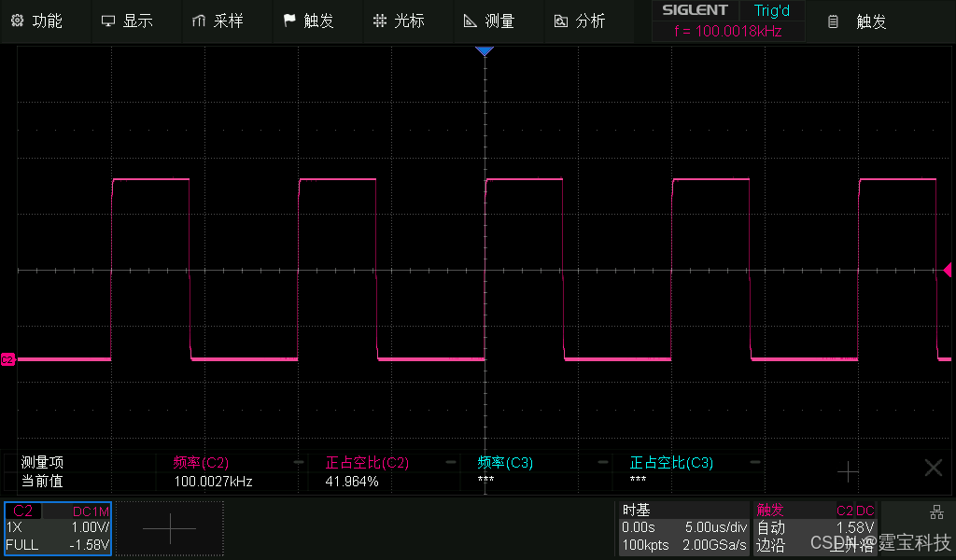This screenshot has width=956, height=560.
Task: Click the 1.58V trigger level value
Action: pos(855,527)
